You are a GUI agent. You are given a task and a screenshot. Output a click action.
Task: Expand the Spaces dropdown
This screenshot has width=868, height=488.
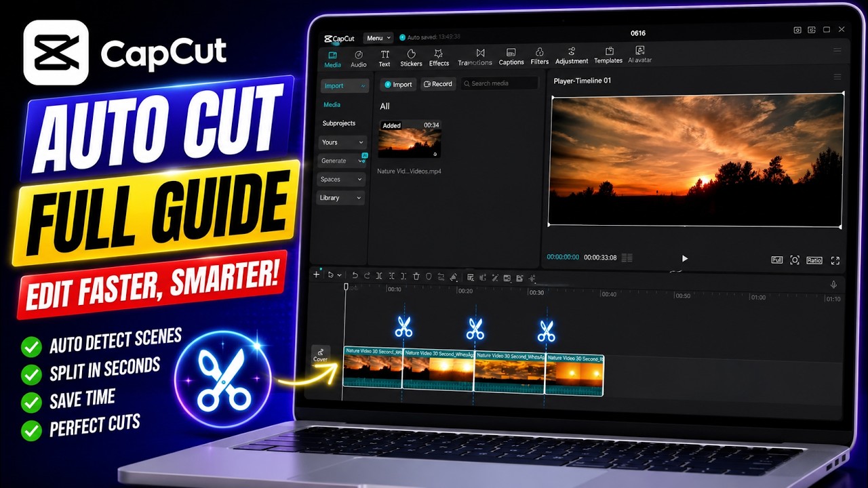342,179
